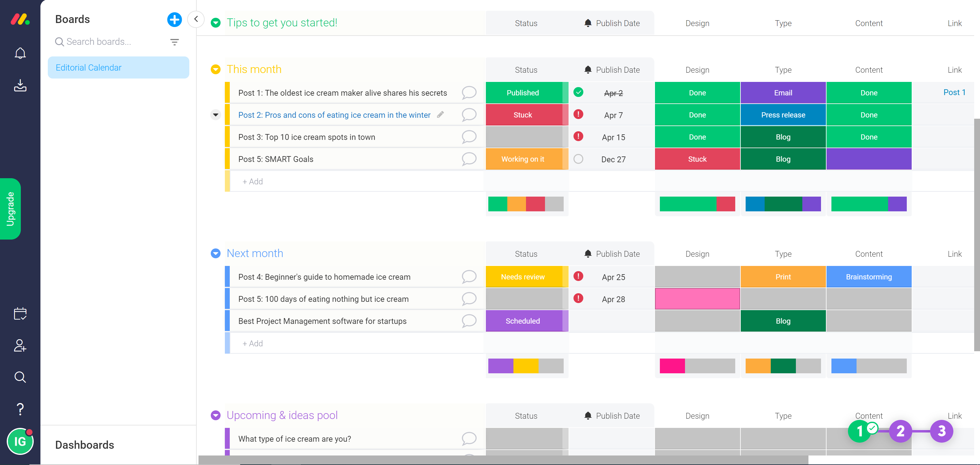Click the pencil edit icon next to Post 2

(441, 114)
